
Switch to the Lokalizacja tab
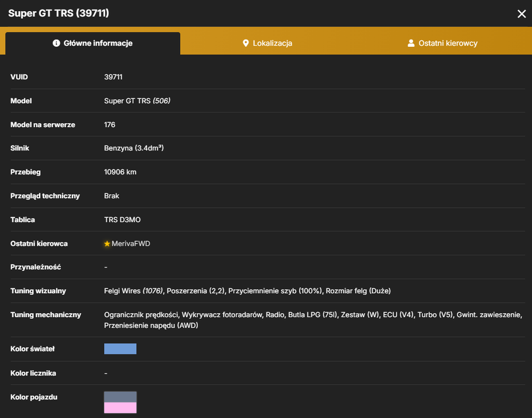point(267,43)
